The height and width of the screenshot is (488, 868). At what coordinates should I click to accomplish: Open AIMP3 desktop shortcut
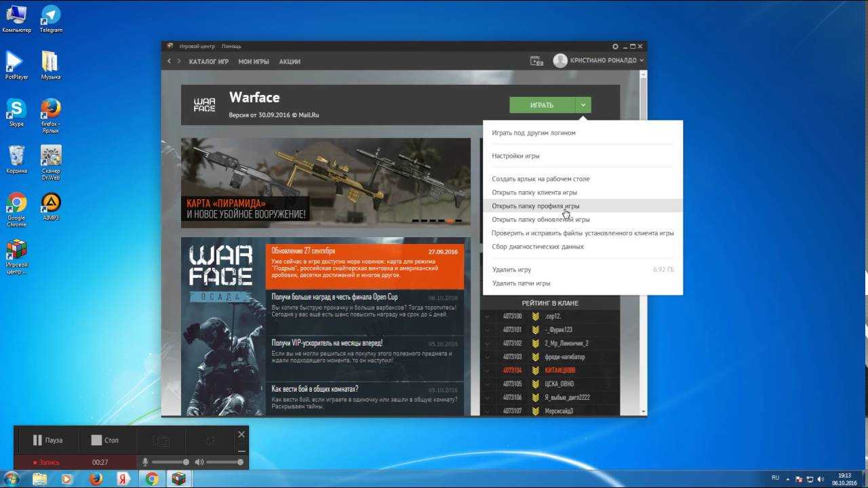(x=51, y=205)
